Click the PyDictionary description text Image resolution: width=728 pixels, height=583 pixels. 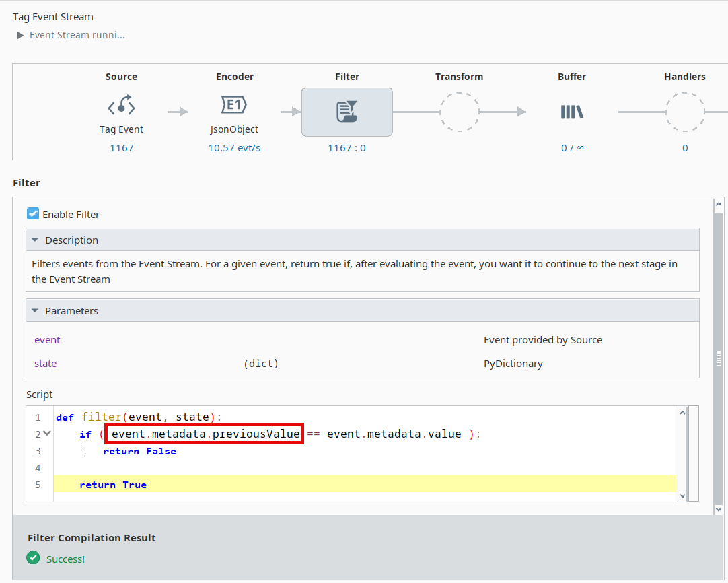tap(513, 364)
